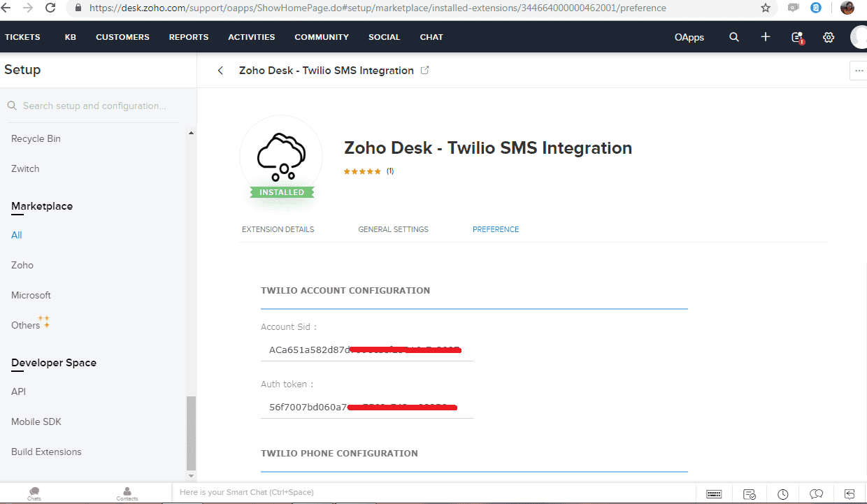Bookmark this page with the star icon
Viewport: 867px width, 504px height.
pyautogui.click(x=766, y=8)
